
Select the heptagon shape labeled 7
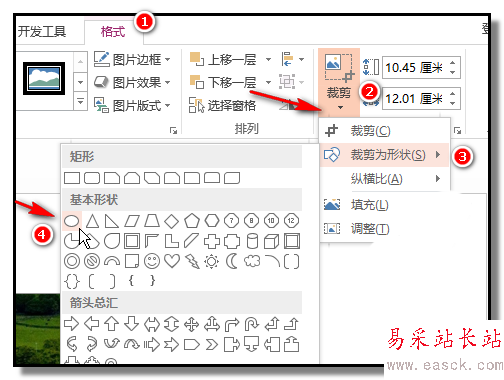[232, 221]
